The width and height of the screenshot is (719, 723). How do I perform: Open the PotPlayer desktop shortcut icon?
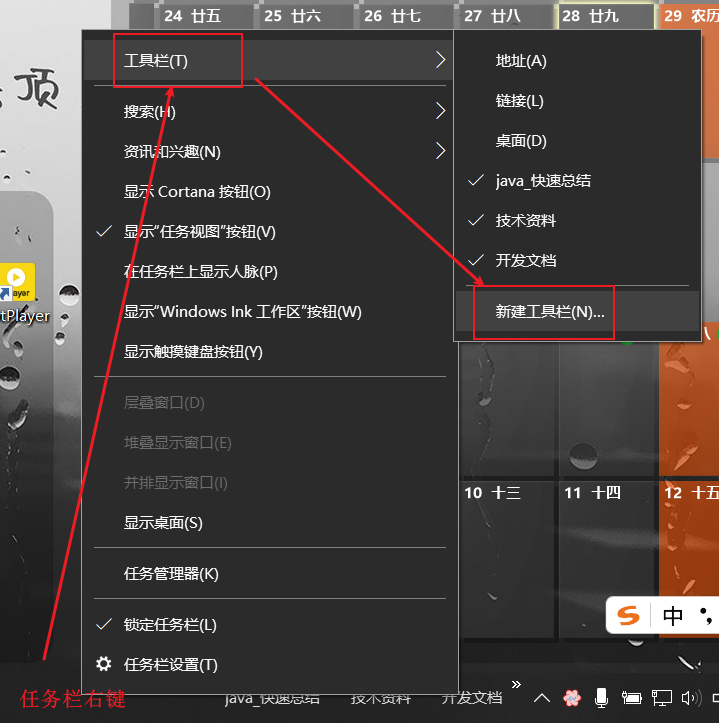[17, 283]
